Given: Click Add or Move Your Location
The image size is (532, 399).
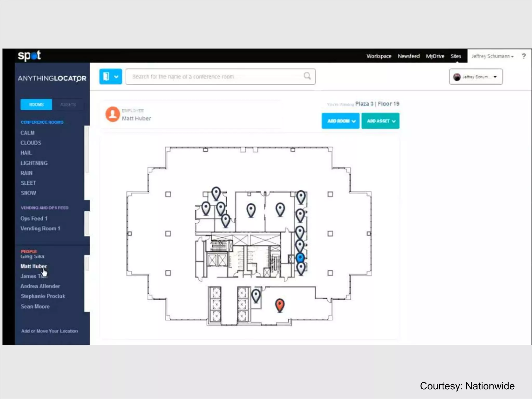Looking at the screenshot, I should [x=49, y=331].
